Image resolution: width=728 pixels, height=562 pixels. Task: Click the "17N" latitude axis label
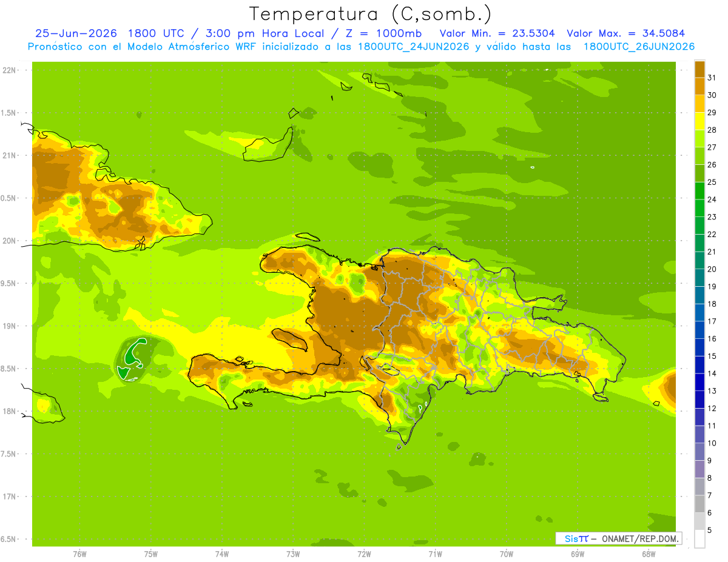(9, 497)
